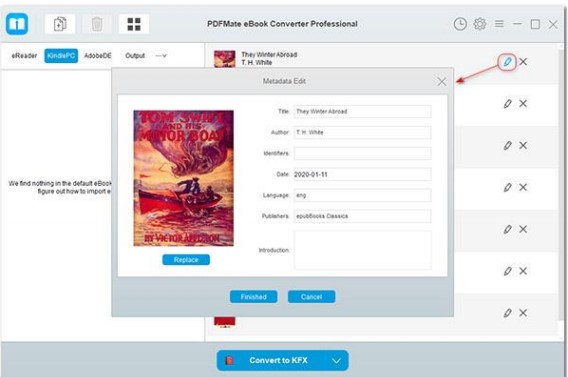Click the They Winter Abroad title text
This screenshot has height=377, width=568.
pos(269,55)
